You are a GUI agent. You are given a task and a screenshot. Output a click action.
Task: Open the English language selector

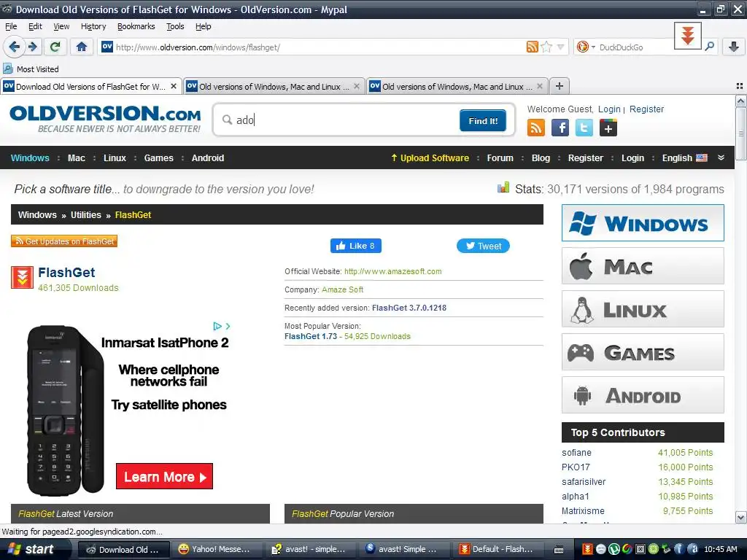click(684, 158)
